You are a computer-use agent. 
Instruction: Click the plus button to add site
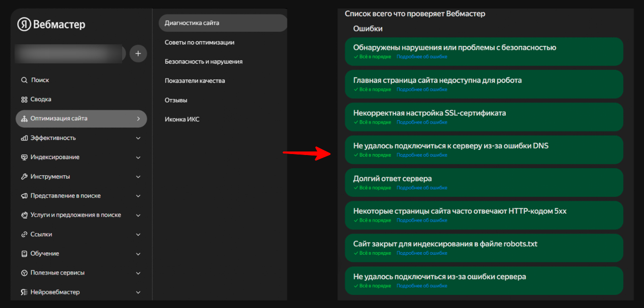[138, 53]
